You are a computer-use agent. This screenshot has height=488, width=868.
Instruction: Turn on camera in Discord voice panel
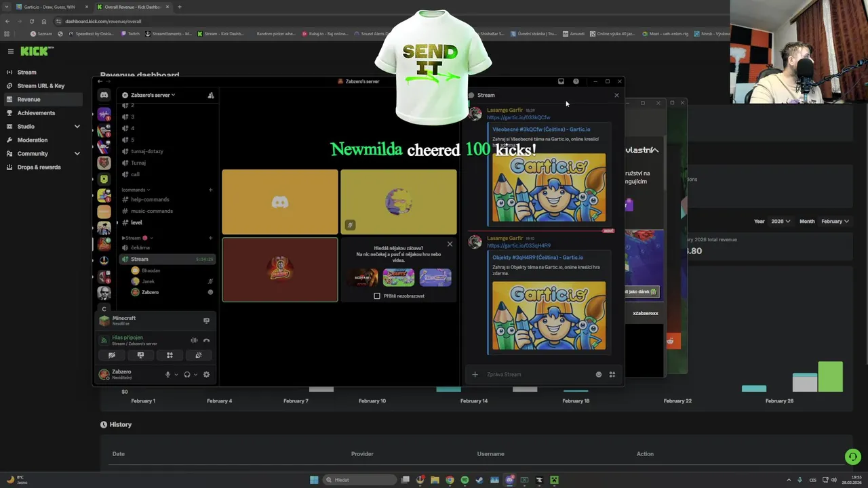pyautogui.click(x=112, y=355)
